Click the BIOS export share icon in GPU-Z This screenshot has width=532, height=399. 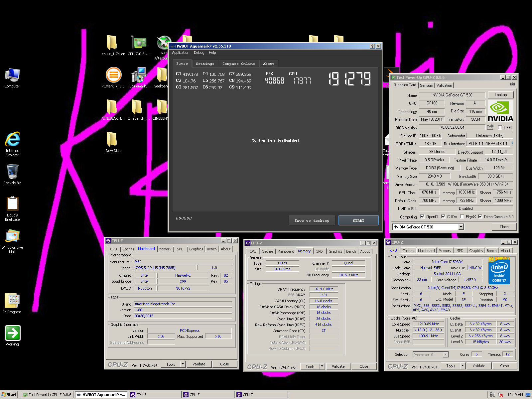tap(490, 127)
